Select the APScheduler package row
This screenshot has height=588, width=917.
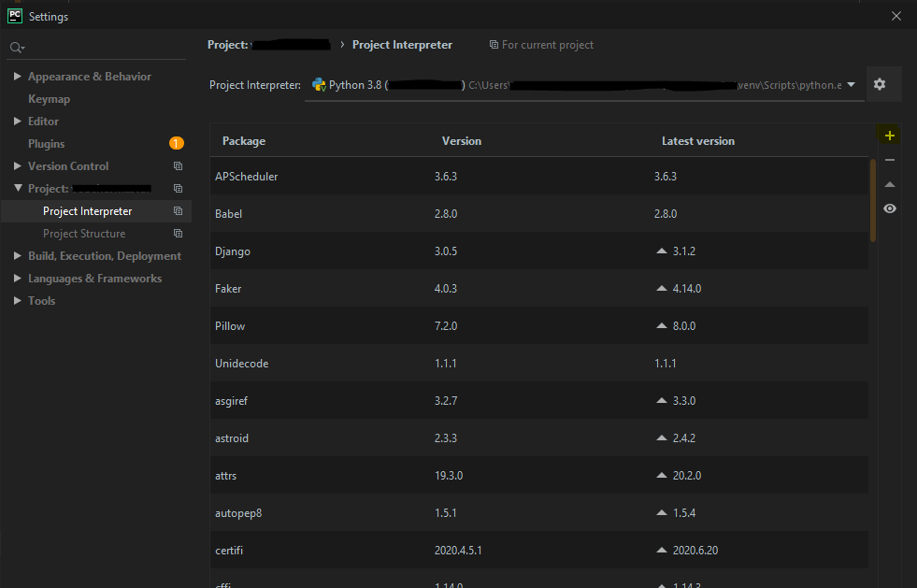pos(248,176)
